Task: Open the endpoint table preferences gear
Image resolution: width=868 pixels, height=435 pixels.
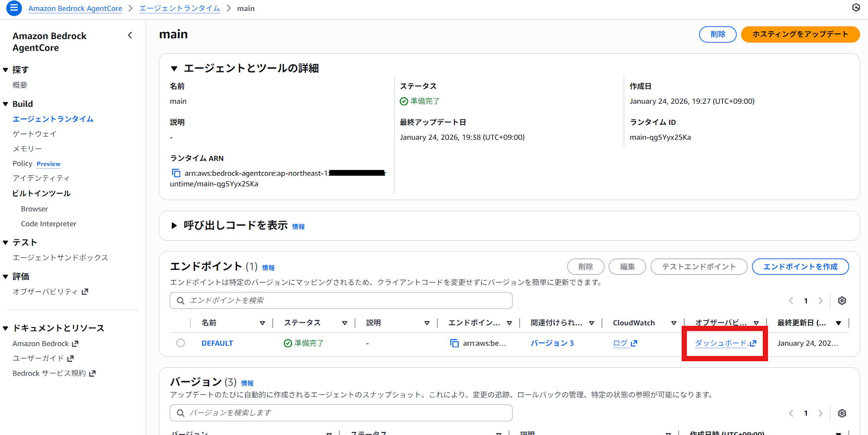Action: (x=842, y=300)
